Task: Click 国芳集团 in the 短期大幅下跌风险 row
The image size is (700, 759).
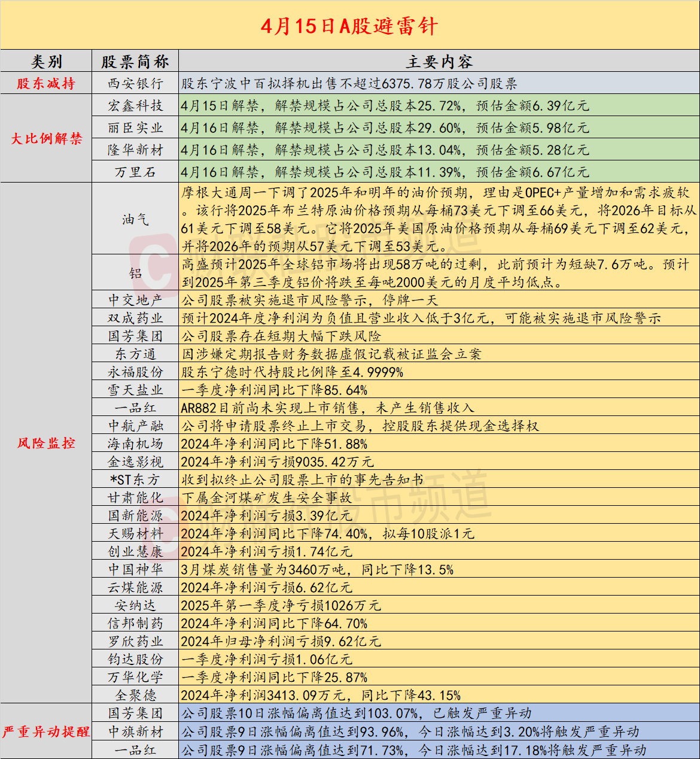Action: click(x=135, y=336)
